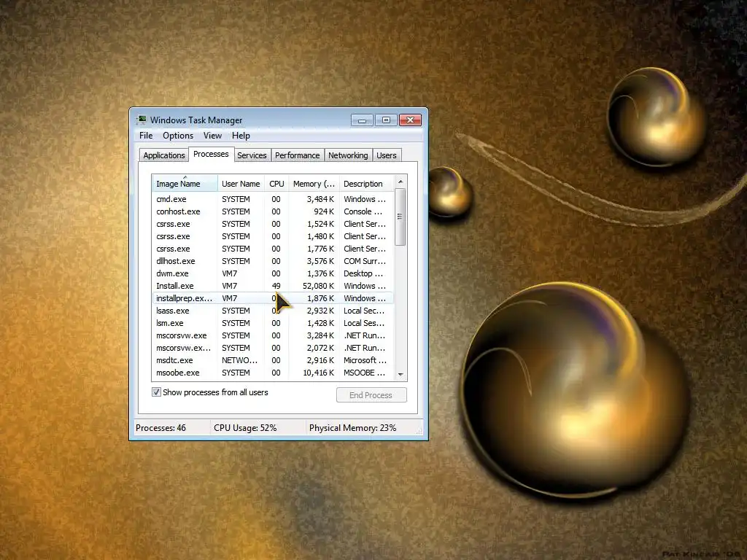Select the conhost.exe process row
This screenshot has width=747, height=560.
click(273, 211)
